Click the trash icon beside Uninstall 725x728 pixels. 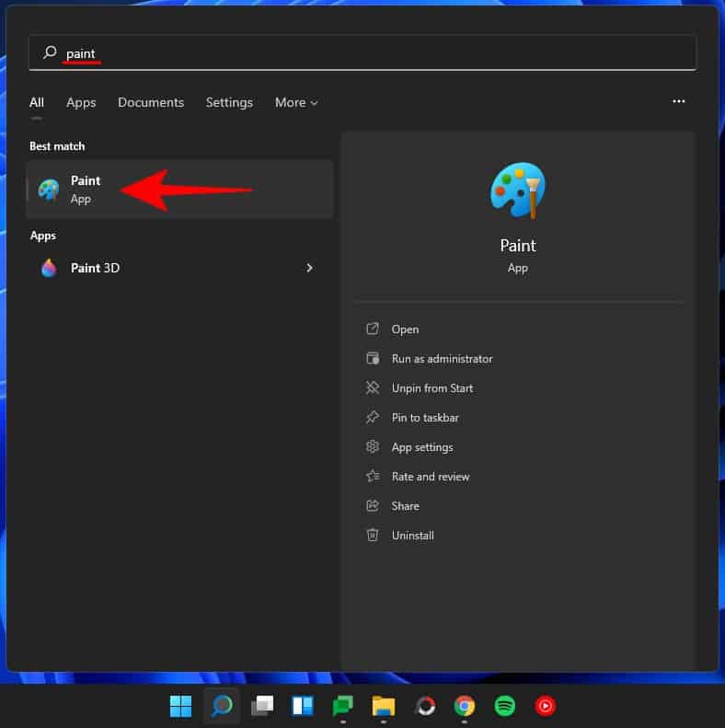(373, 535)
